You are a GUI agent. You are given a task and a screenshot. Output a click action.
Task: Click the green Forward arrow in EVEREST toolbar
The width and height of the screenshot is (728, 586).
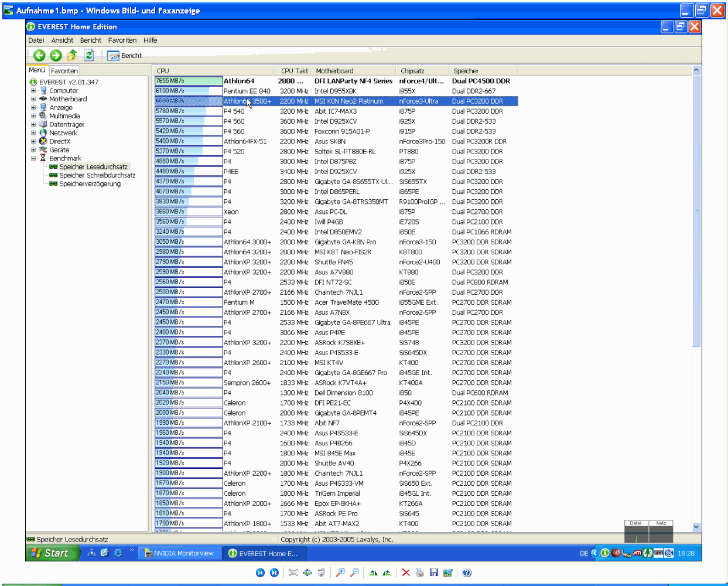click(56, 55)
